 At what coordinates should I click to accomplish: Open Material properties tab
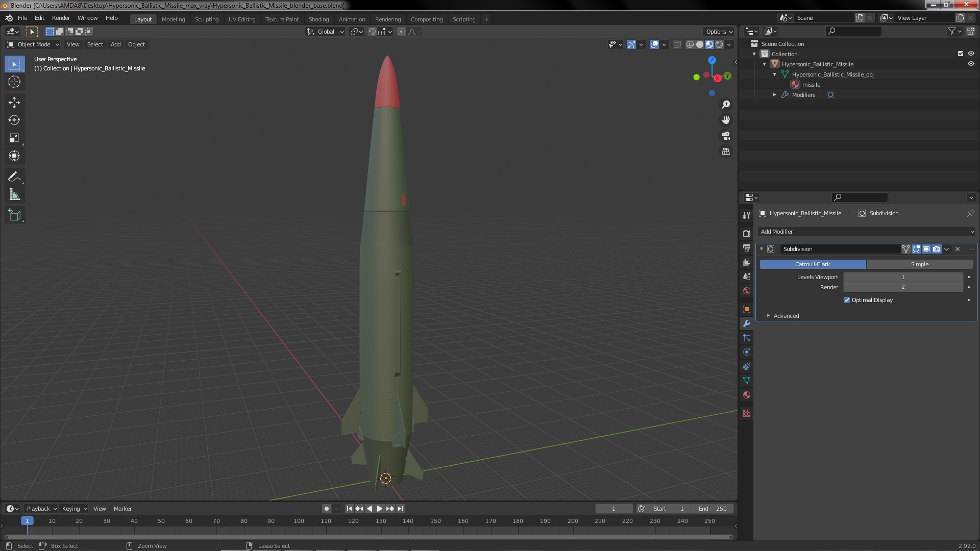click(747, 395)
